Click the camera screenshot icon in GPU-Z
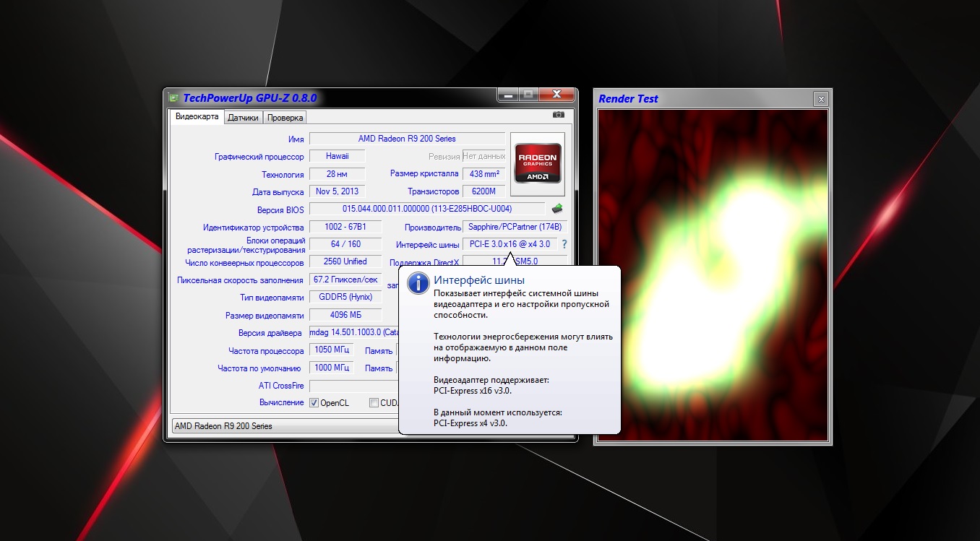 tap(558, 116)
